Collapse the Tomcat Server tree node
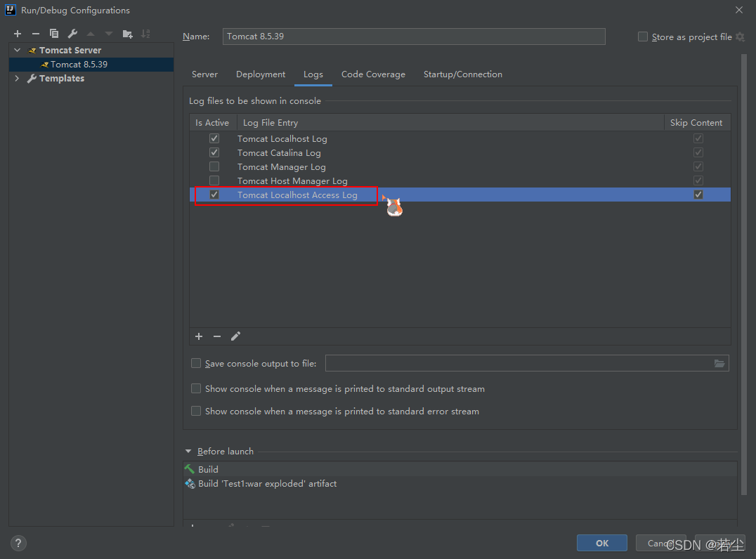 coord(18,50)
